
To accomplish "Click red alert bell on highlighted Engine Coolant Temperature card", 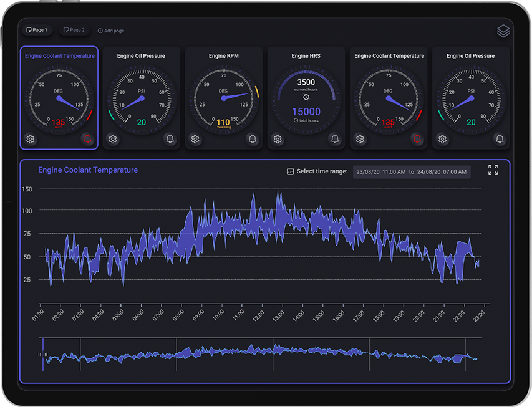I will click(x=87, y=139).
